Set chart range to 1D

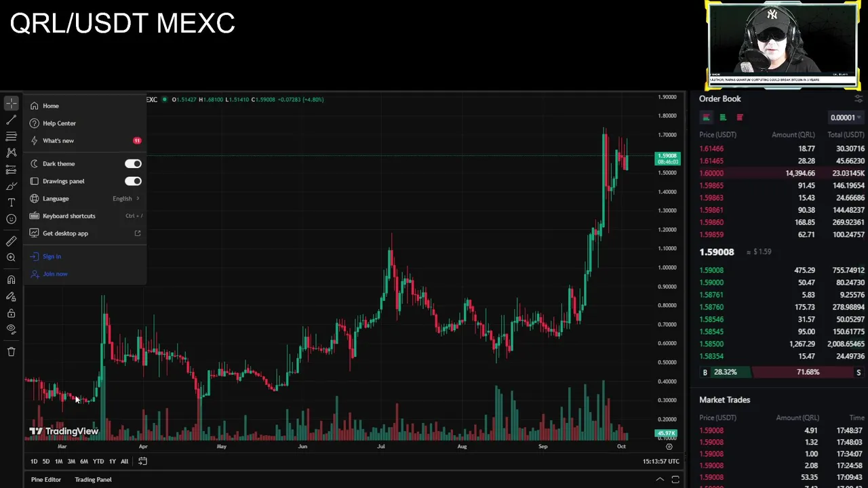(34, 462)
